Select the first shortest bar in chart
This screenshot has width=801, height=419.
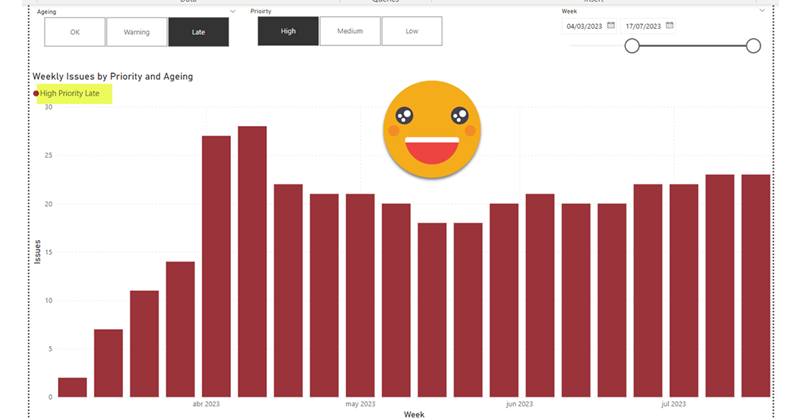click(73, 386)
